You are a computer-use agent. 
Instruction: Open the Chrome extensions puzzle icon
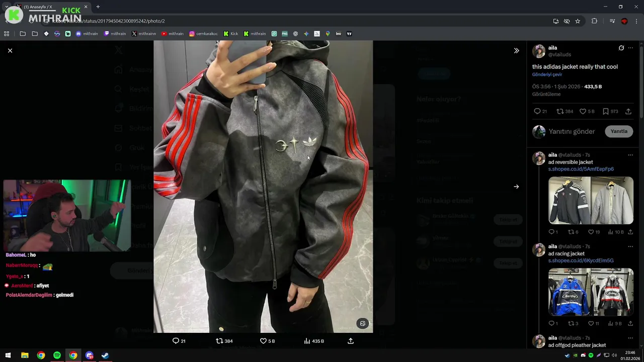[x=595, y=21]
